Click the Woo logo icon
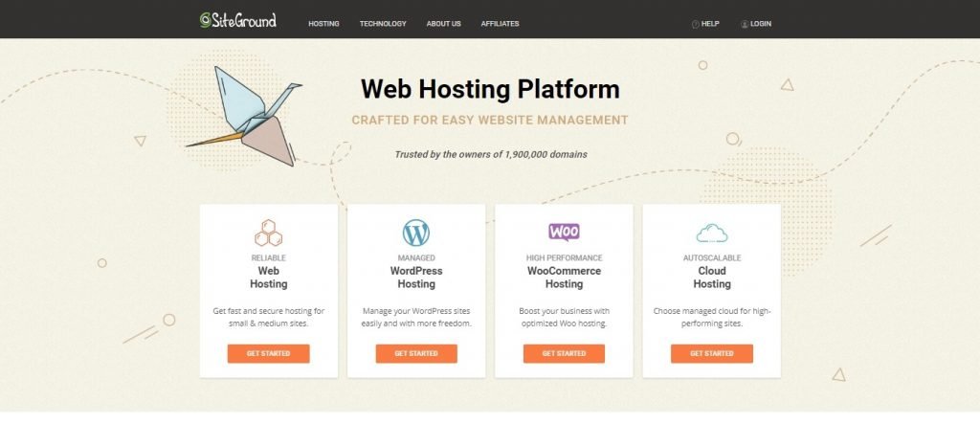The width and height of the screenshot is (980, 446). pos(564,233)
